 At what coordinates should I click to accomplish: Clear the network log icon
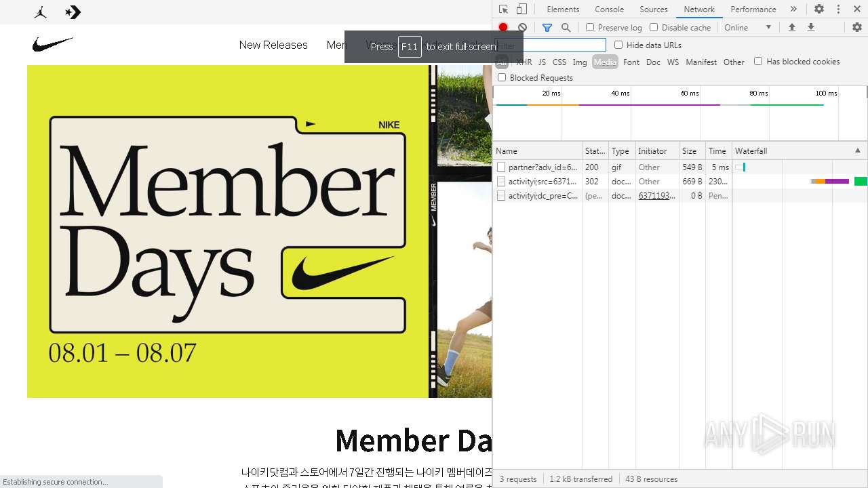click(x=522, y=27)
